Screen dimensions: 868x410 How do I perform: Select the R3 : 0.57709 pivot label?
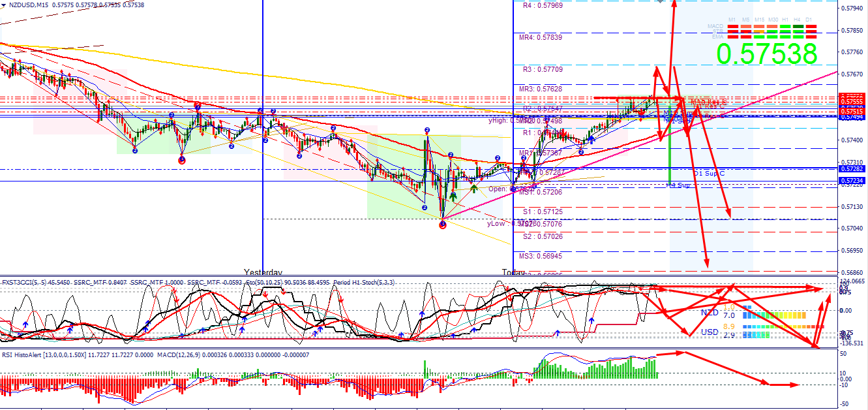point(543,69)
